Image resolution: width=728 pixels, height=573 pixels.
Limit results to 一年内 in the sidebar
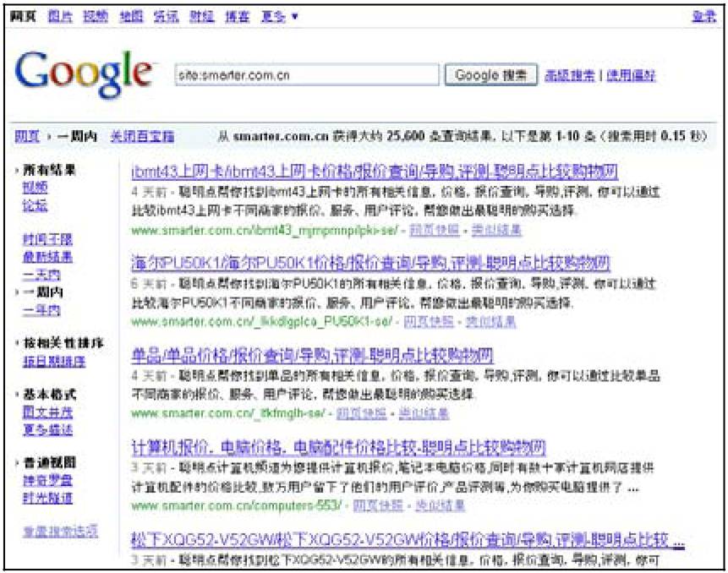(x=41, y=310)
